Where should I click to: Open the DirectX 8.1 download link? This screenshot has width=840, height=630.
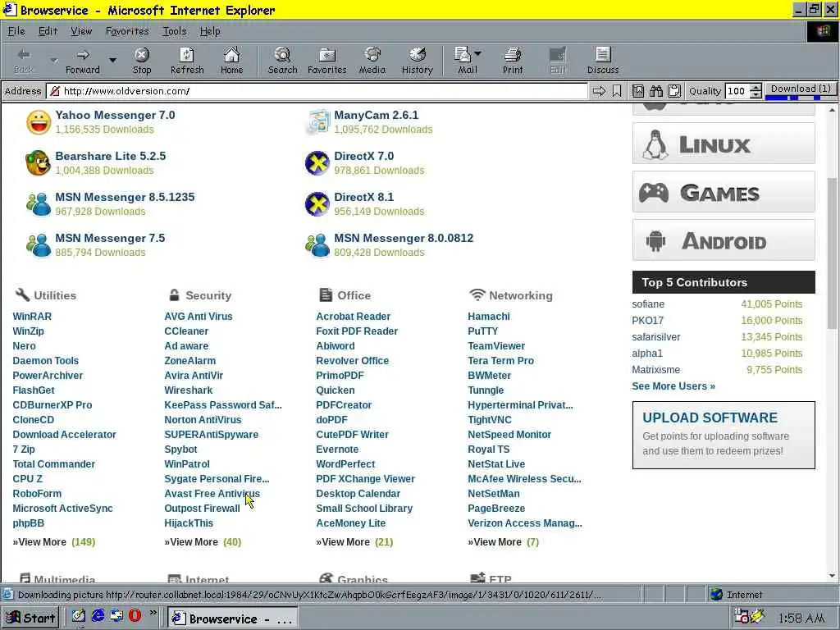point(363,197)
